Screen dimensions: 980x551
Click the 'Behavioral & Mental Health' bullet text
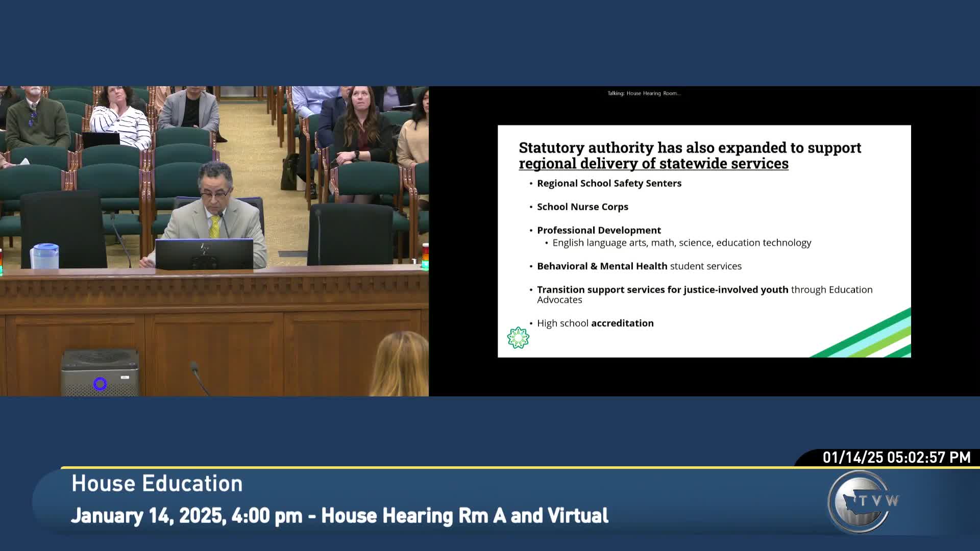click(x=602, y=266)
